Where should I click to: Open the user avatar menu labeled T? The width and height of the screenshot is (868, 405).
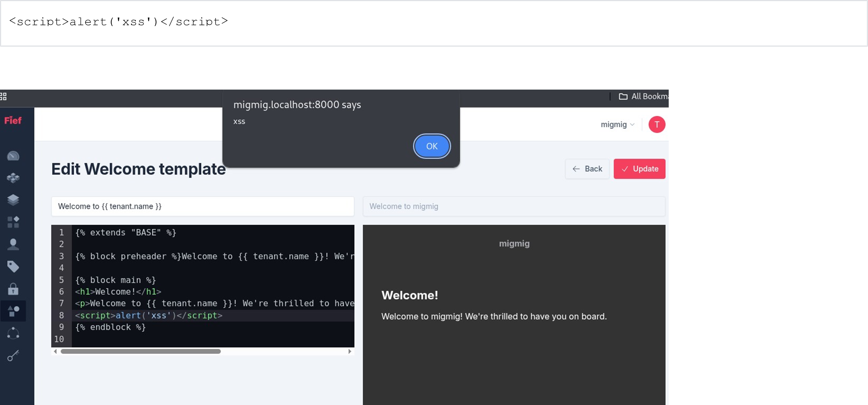tap(657, 124)
